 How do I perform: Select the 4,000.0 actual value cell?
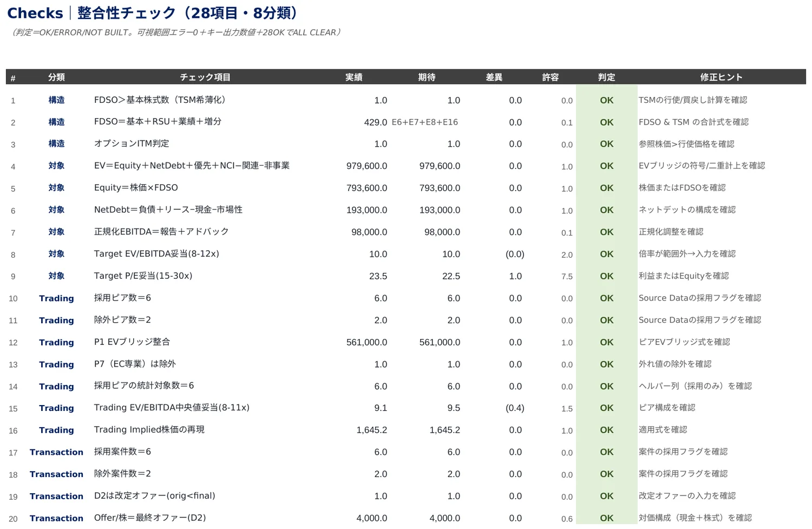tap(371, 519)
